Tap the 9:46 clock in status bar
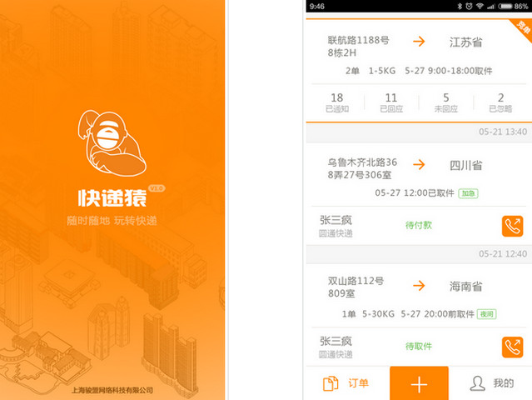 coord(317,7)
